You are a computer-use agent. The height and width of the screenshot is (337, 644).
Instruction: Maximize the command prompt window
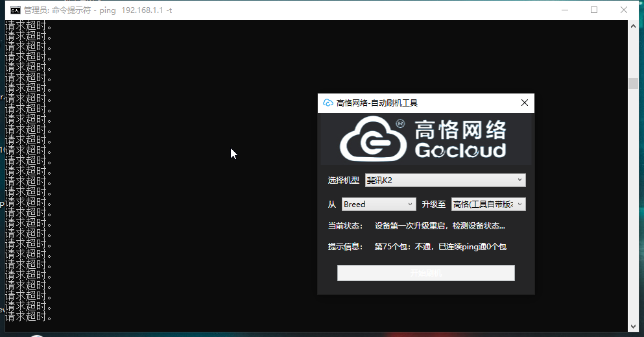[594, 10]
